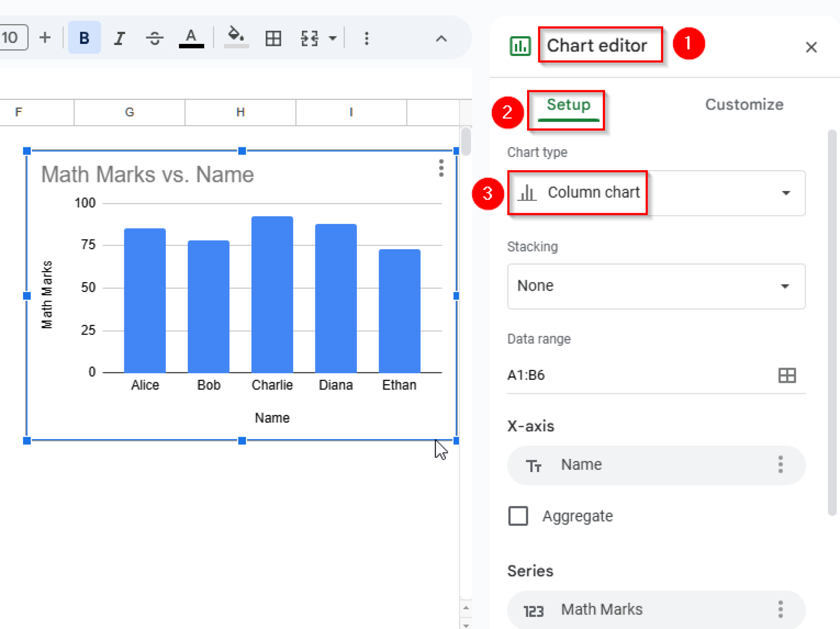Open the text color tool
Image resolution: width=840 pixels, height=629 pixels.
pyautogui.click(x=191, y=38)
